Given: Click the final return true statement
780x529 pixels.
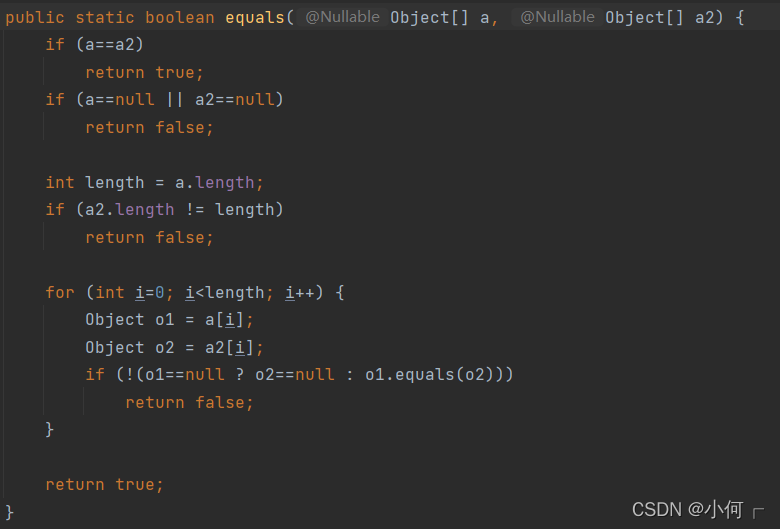Looking at the screenshot, I should click(104, 484).
